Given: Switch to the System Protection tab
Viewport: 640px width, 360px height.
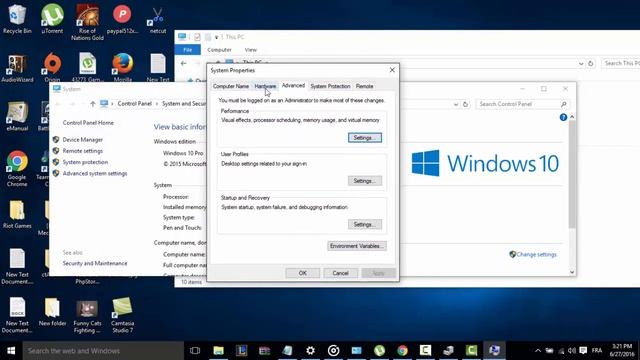Looking at the screenshot, I should coord(330,86).
